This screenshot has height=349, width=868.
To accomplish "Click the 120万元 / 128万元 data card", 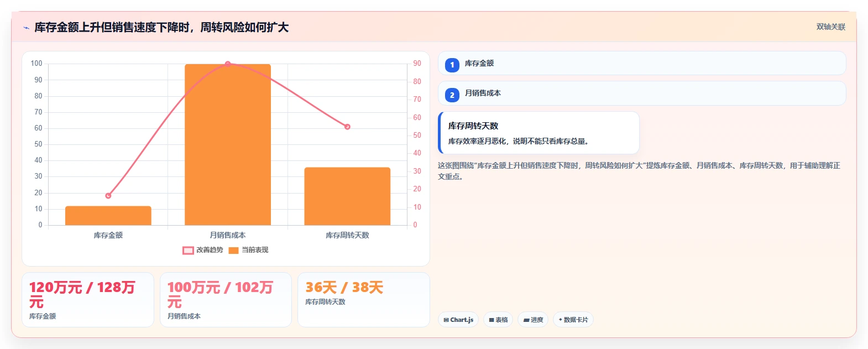I will pos(88,300).
